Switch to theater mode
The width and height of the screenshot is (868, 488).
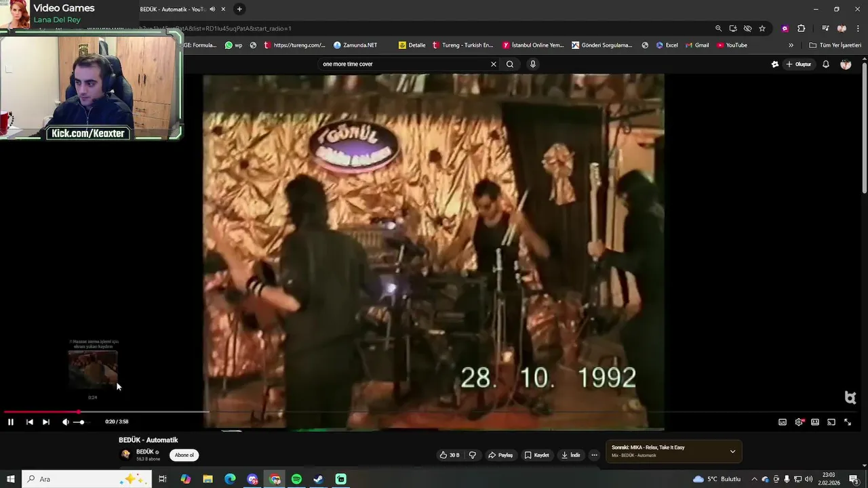pos(815,422)
